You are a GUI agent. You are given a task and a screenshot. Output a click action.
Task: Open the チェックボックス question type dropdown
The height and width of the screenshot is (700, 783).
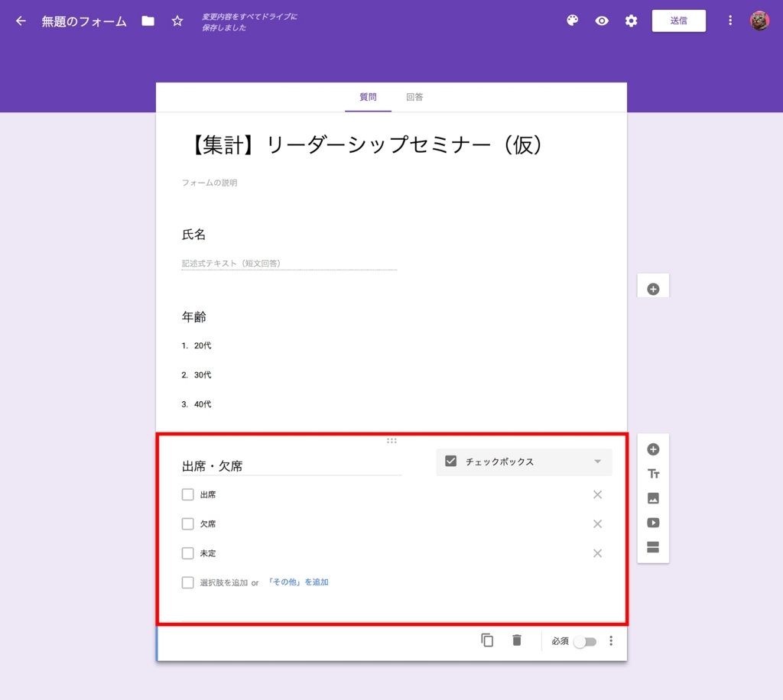[x=524, y=462]
